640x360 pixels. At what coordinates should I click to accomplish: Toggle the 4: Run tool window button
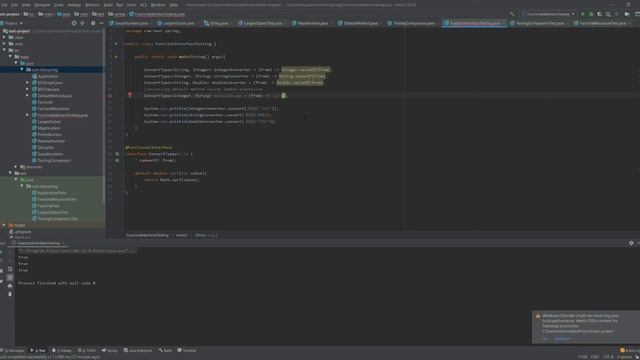pyautogui.click(x=38, y=350)
